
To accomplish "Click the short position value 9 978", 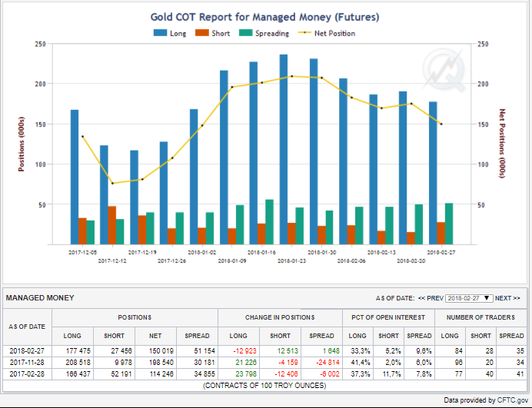I will 123,363.
